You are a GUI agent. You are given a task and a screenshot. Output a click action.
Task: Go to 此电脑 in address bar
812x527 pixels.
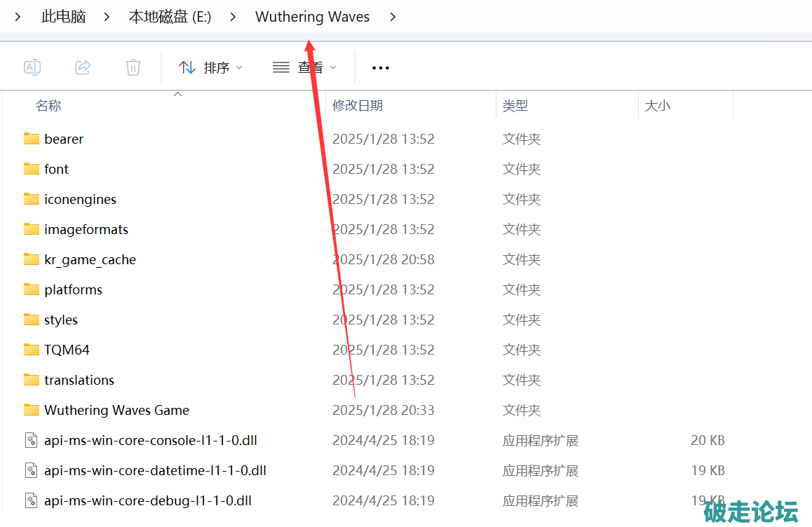point(63,17)
